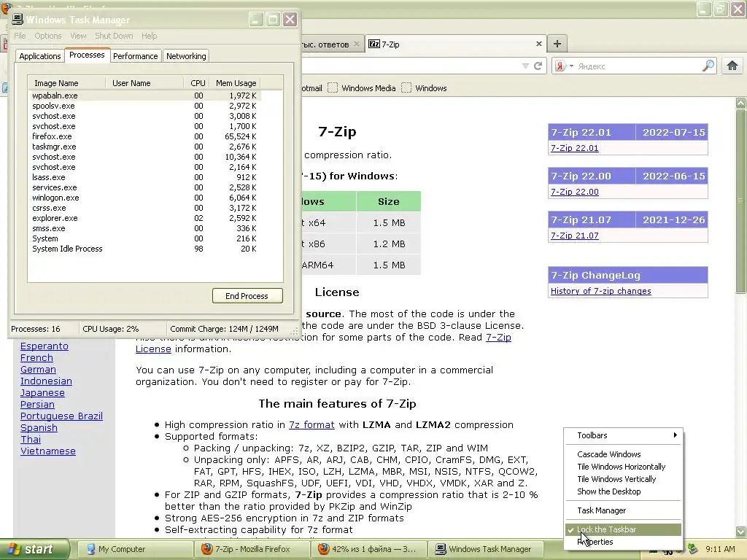The height and width of the screenshot is (560, 747).
Task: Click the search magnifier icon in Yandex box
Action: (x=708, y=66)
